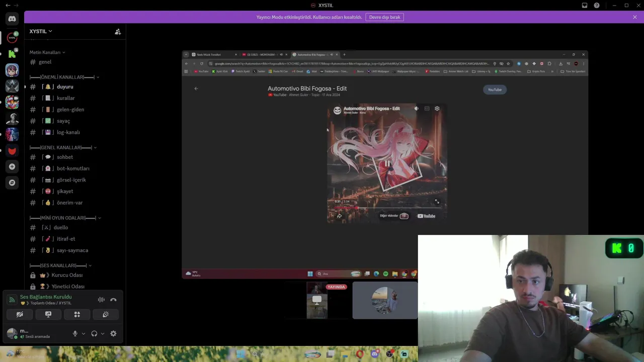Open the invite members icon beside XYSTIL
The width and height of the screenshot is (644, 362).
[118, 31]
